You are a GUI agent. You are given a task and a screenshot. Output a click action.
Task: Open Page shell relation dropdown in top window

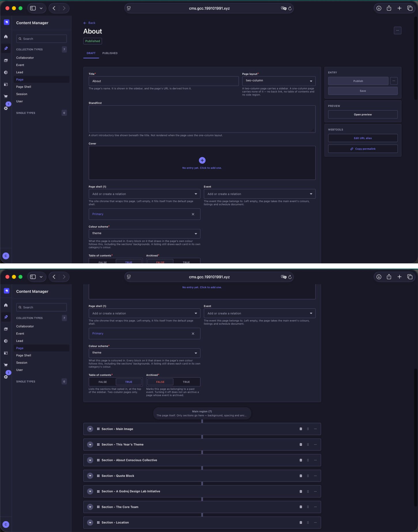(x=144, y=194)
